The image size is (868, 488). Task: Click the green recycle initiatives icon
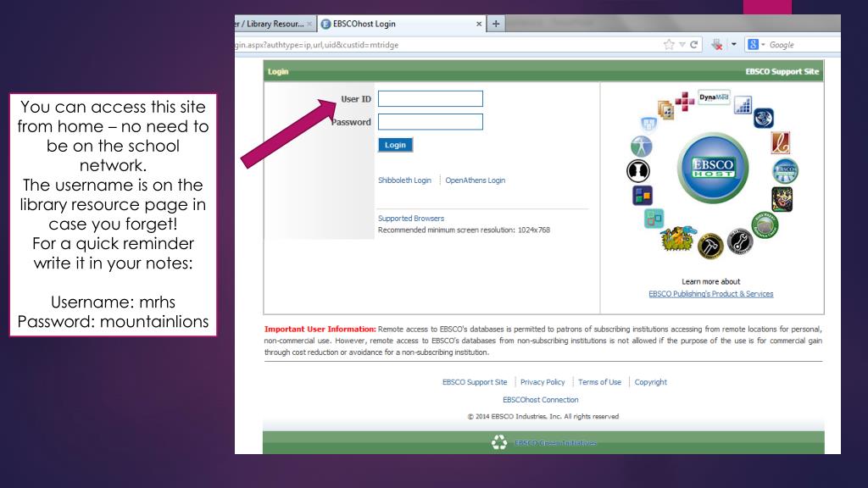(498, 442)
